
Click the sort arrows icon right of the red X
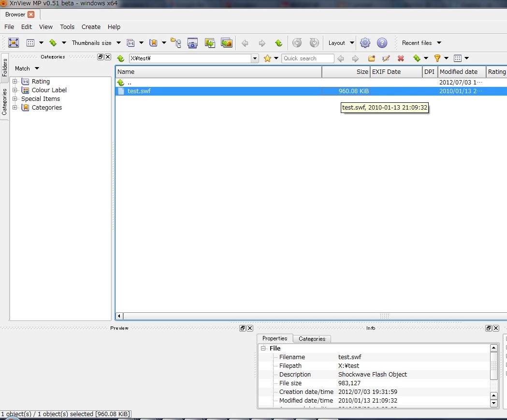[417, 58]
